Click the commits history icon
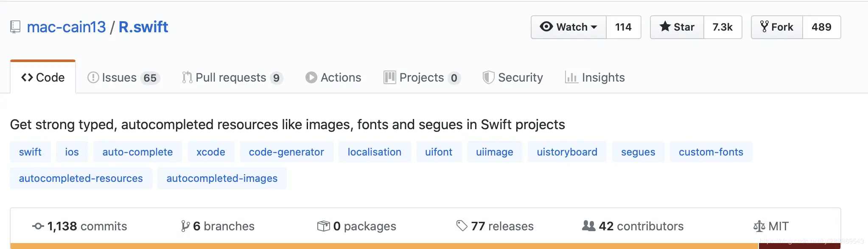868x249 pixels. pos(38,226)
